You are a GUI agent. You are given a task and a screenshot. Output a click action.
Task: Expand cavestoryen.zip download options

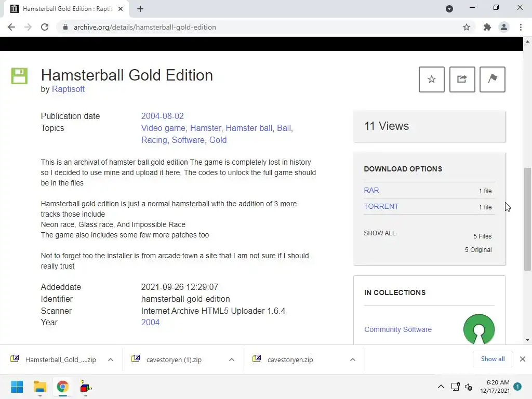(353, 360)
